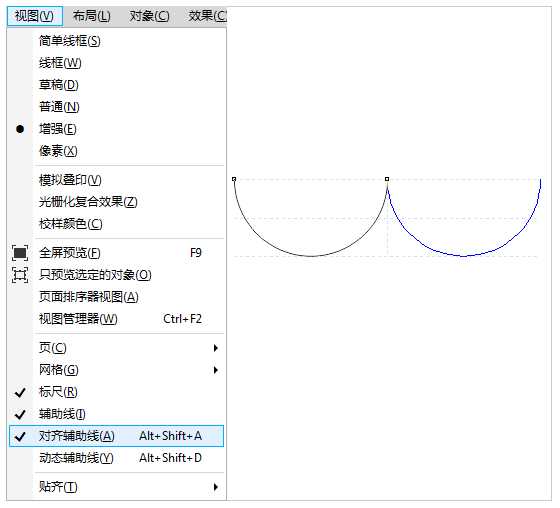Open the 视图(V) menu
This screenshot has width=560, height=508.
(x=35, y=16)
